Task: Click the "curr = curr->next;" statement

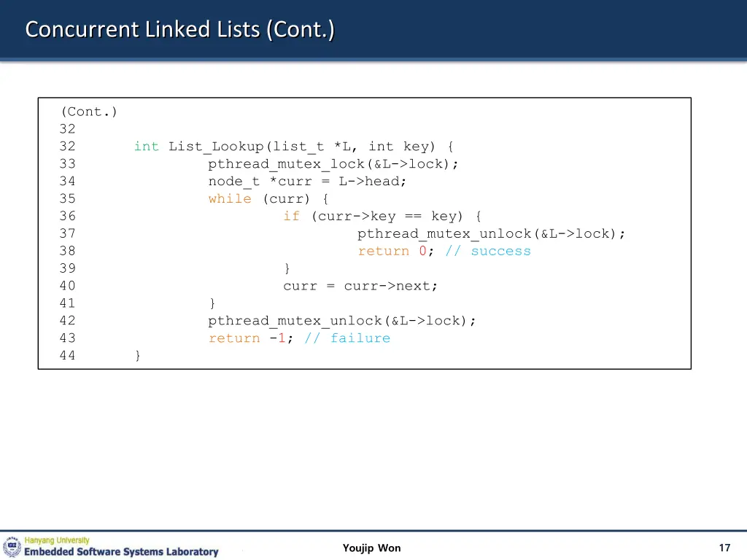Action: pos(360,286)
